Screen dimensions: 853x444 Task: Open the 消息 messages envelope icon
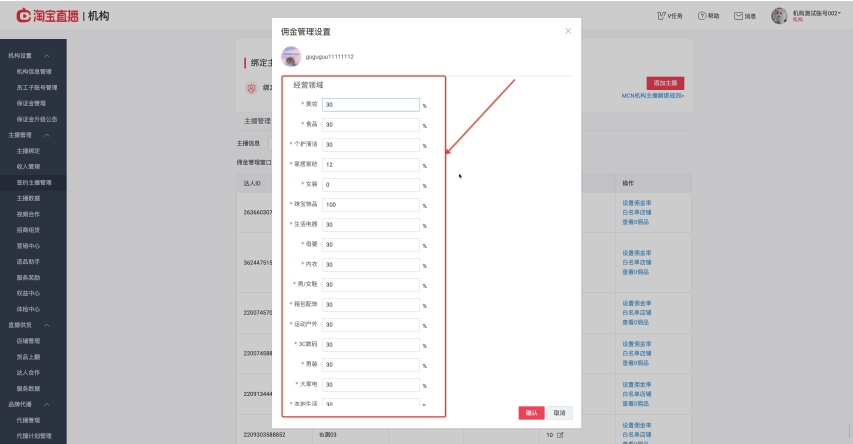pyautogui.click(x=738, y=16)
